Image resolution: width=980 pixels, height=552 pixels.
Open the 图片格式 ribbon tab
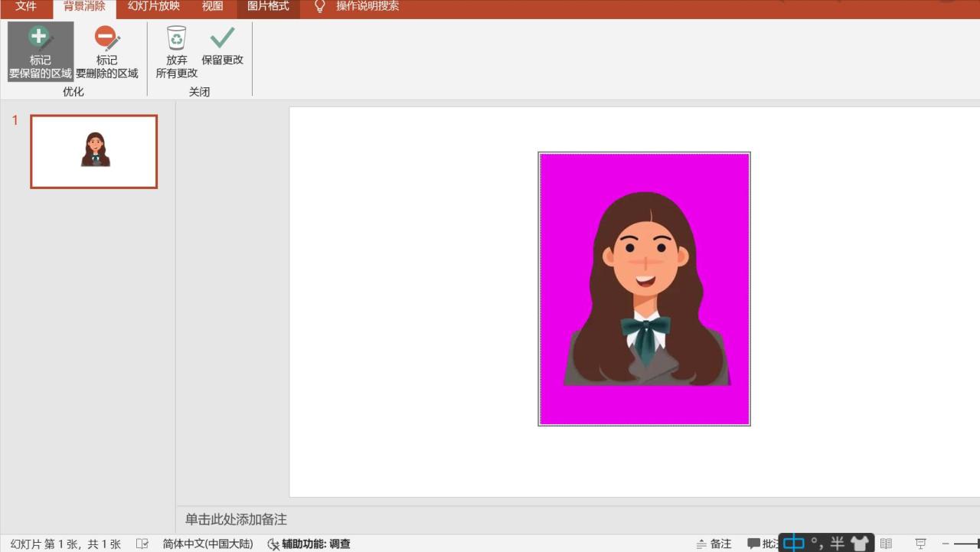[x=268, y=7]
